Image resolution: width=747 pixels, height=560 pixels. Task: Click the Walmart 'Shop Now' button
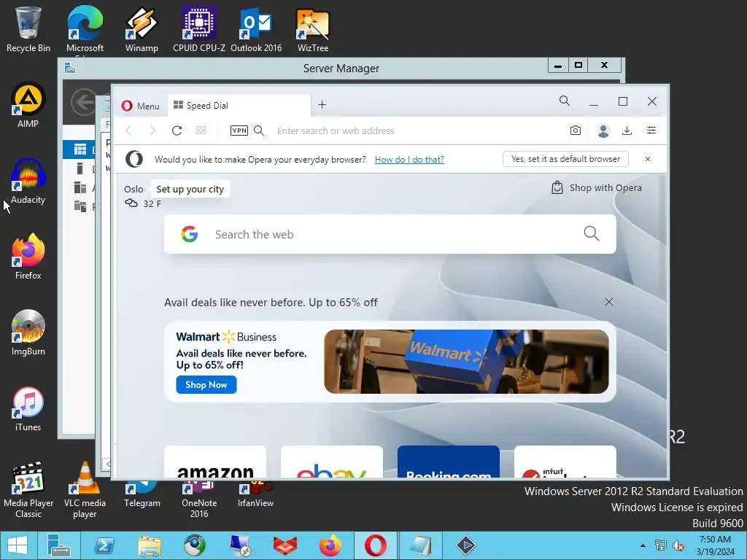(x=206, y=385)
